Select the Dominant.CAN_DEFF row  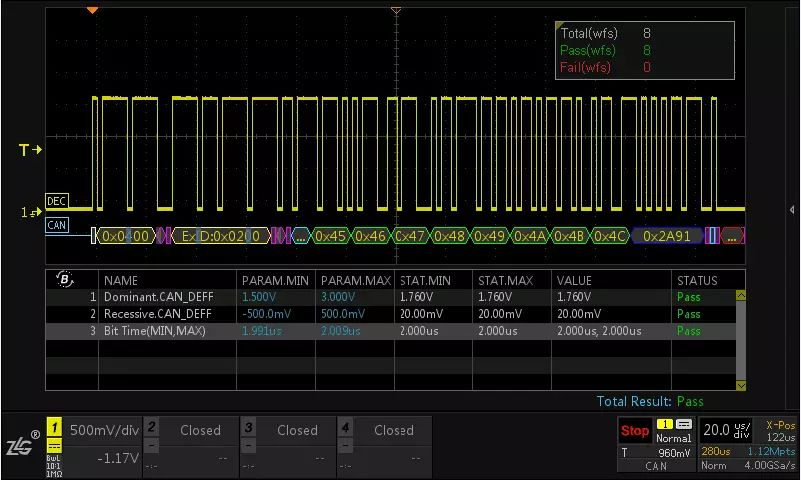point(391,297)
